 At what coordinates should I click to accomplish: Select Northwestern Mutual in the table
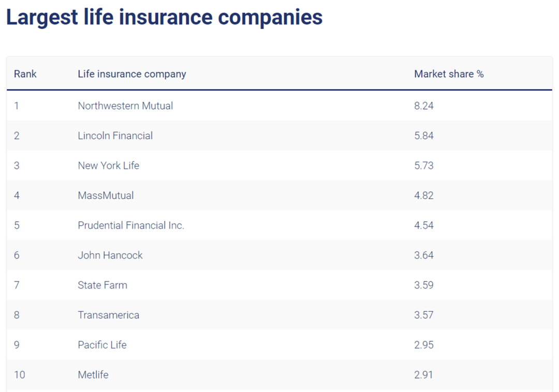click(125, 106)
